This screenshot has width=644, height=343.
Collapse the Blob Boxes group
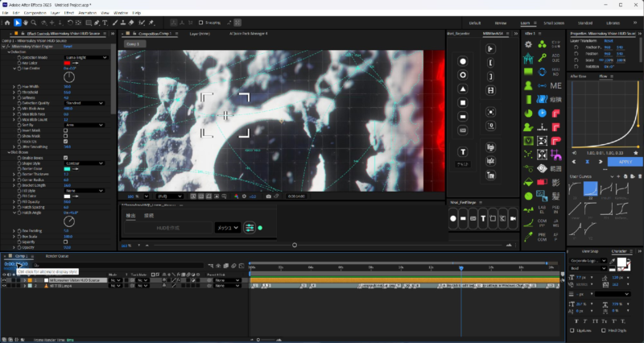pyautogui.click(x=9, y=152)
